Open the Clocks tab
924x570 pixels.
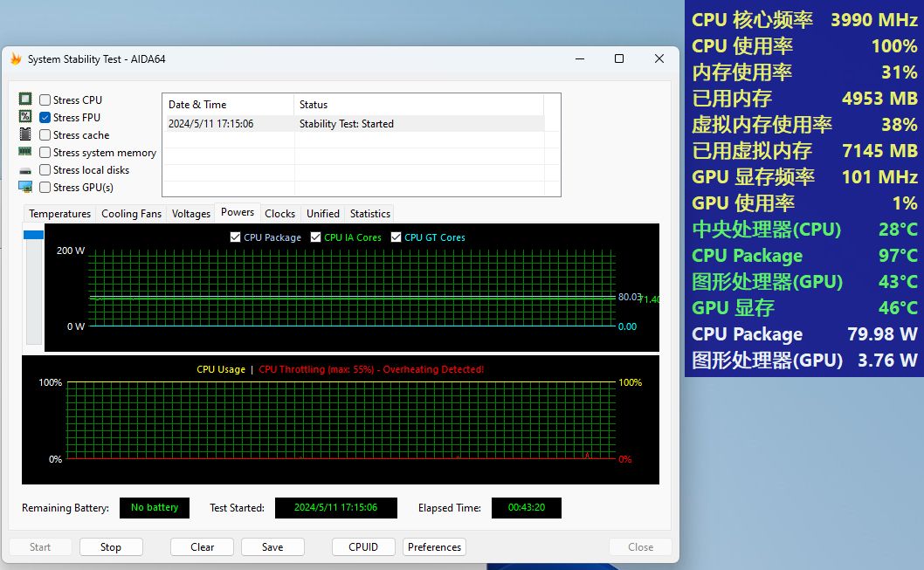280,214
